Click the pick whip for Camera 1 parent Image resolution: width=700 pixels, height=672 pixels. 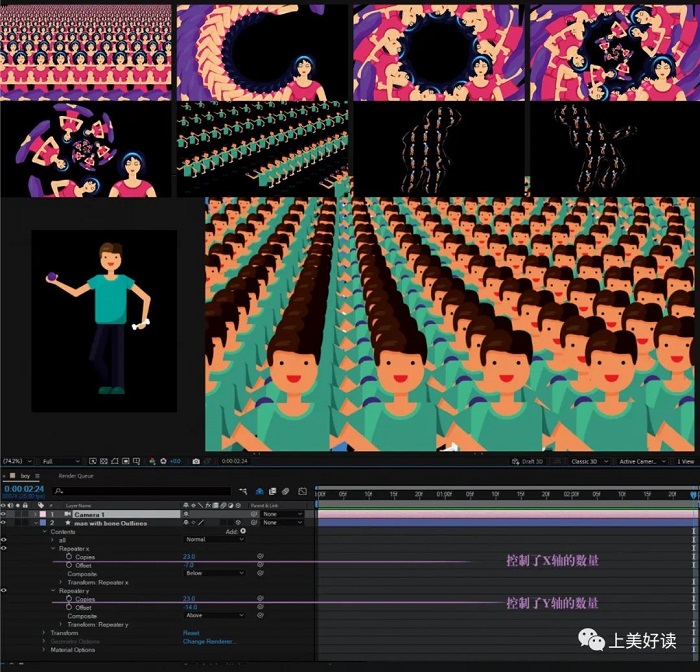[x=254, y=514]
